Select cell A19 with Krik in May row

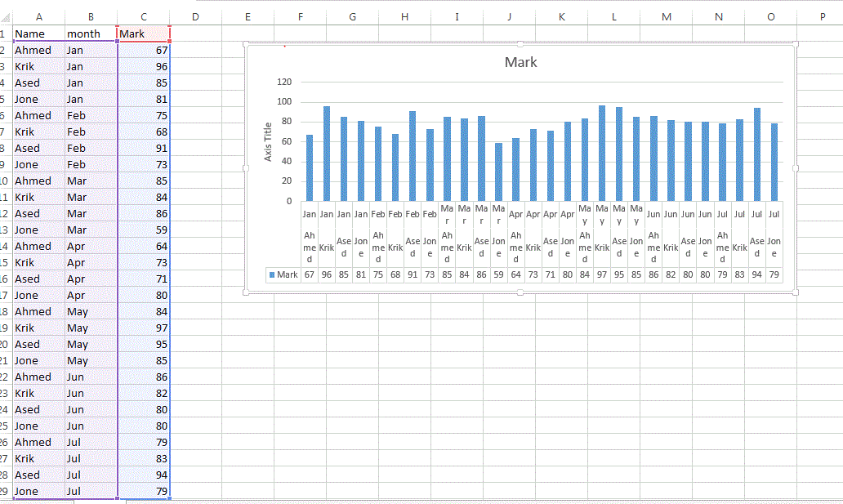pos(38,328)
